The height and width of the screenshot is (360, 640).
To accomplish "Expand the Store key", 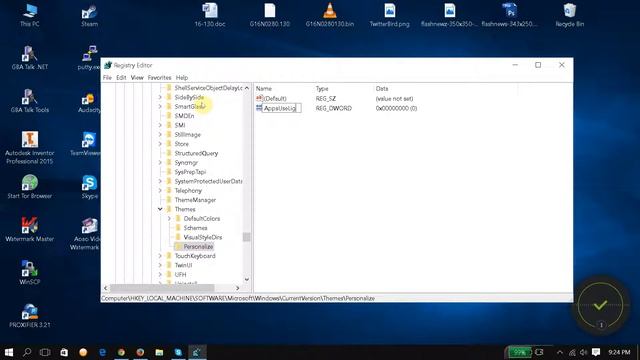I will point(160,144).
